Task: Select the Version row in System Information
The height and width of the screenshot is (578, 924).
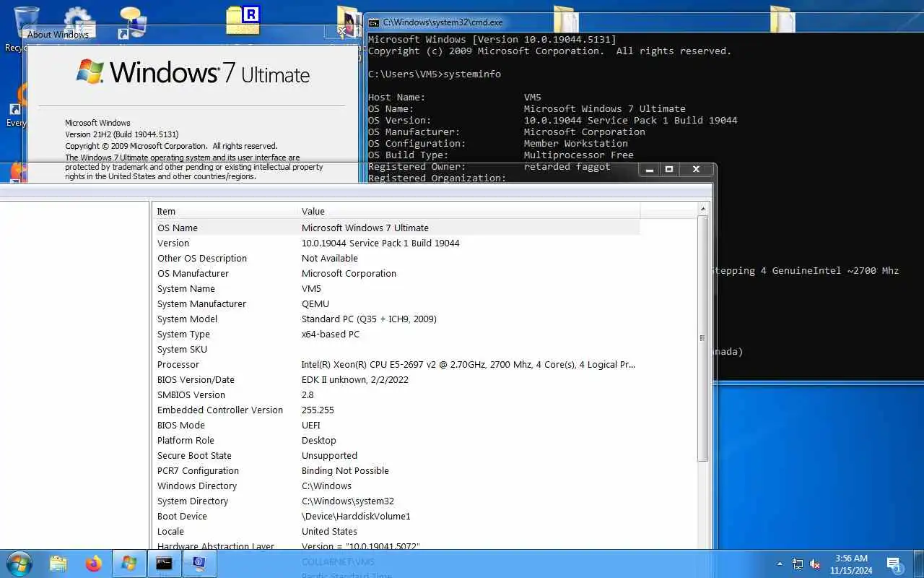Action: [396, 243]
